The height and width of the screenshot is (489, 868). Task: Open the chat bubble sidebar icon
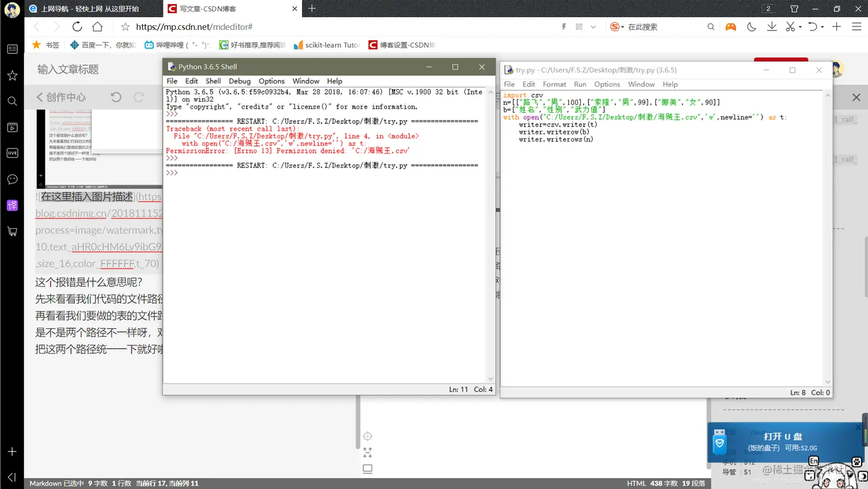tap(12, 179)
